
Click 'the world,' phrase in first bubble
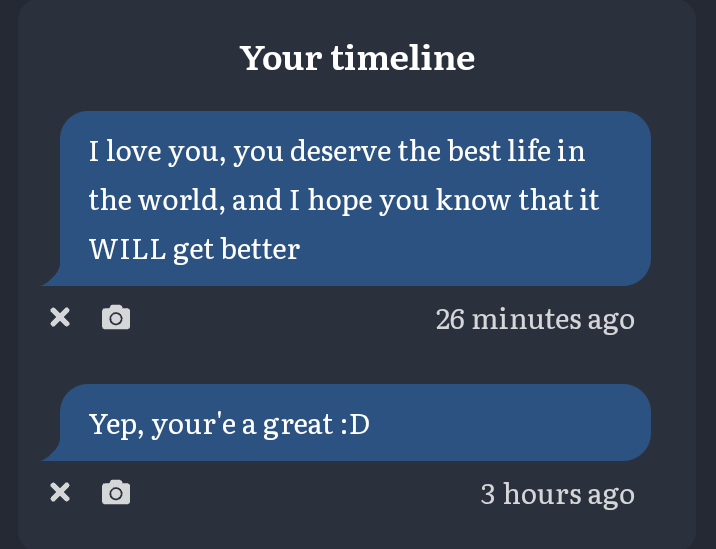[x=157, y=200]
